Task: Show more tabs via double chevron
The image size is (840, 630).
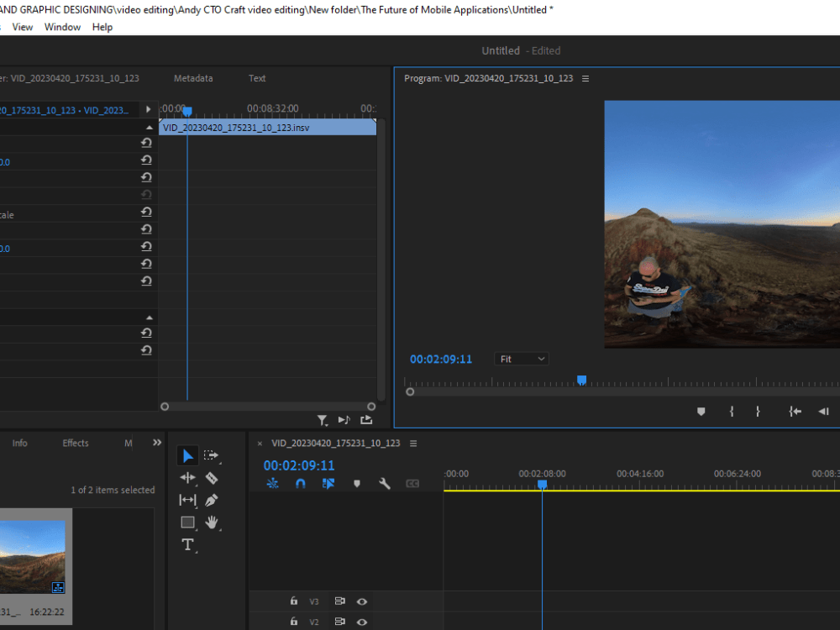Action: point(157,443)
